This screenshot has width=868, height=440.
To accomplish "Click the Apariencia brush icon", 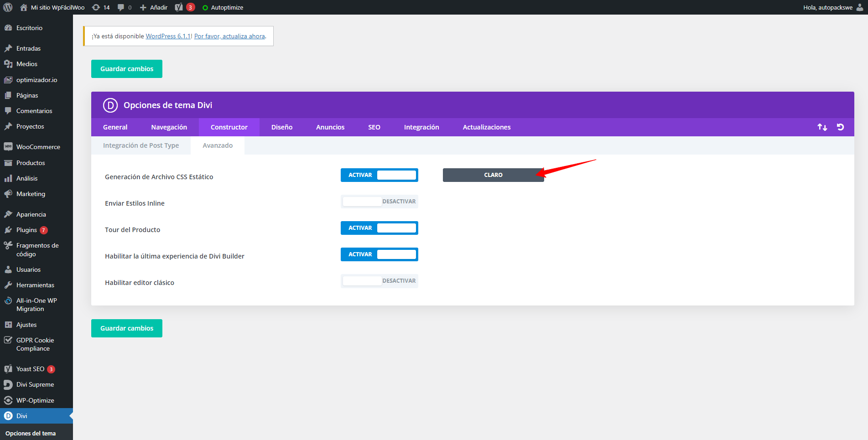I will tap(8, 214).
